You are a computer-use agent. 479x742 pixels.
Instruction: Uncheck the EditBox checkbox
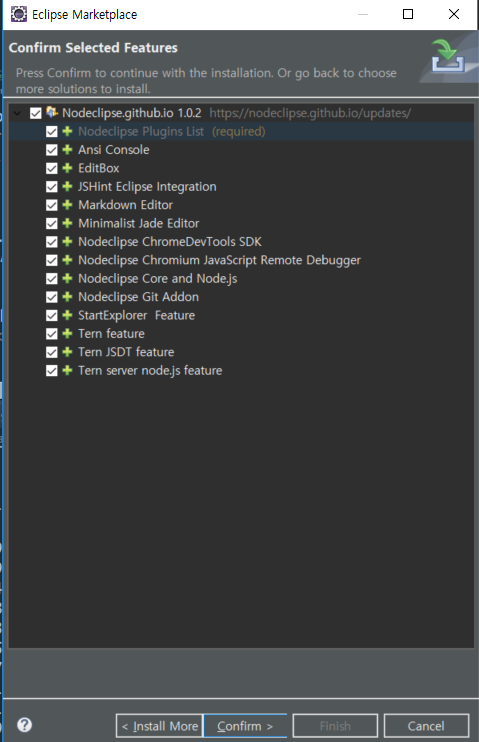52,168
